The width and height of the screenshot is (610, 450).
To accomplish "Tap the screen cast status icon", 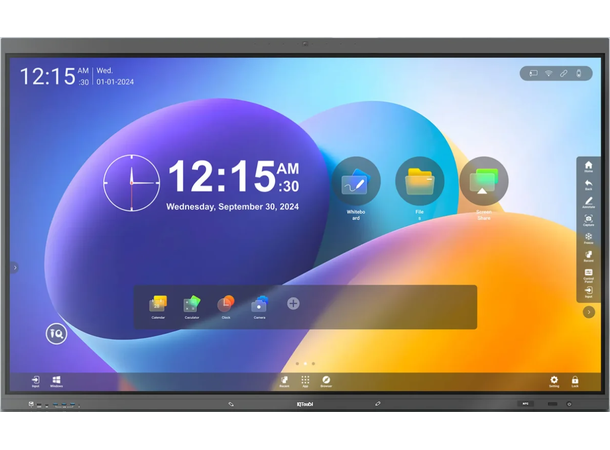I will (533, 73).
